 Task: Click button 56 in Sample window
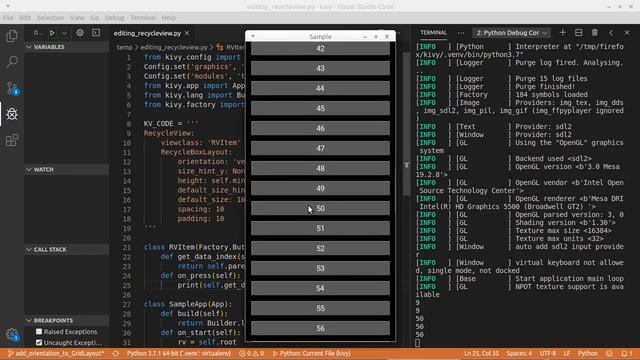(320, 328)
